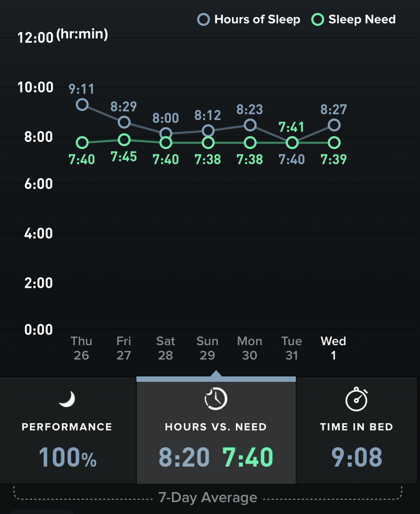Viewport: 420px width, 514px height.
Task: Tap the Thu 26 day label
Action: click(81, 348)
